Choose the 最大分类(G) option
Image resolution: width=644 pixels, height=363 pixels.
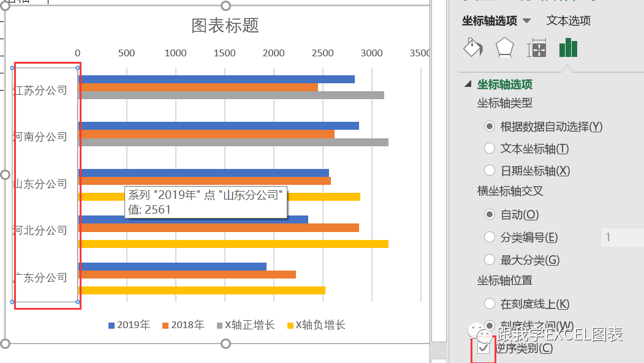(x=490, y=259)
